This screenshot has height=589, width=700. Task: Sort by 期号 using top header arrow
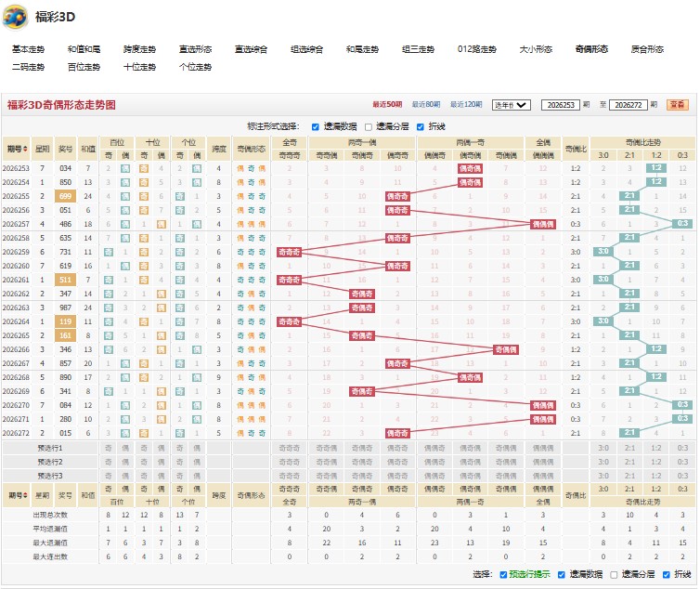coord(25,149)
